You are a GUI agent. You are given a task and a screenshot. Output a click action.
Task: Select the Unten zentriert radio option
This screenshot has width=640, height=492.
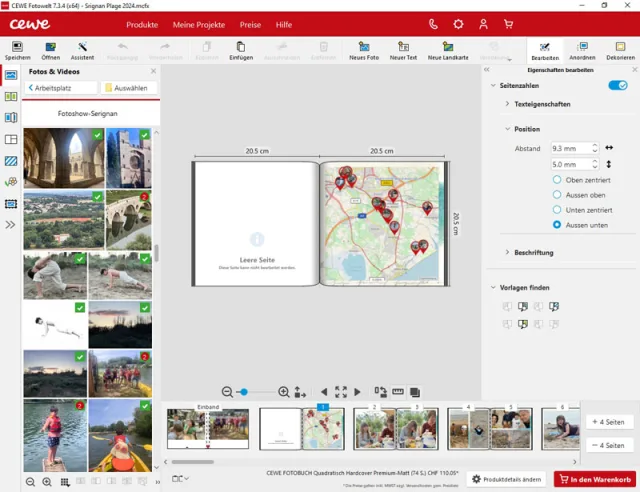pyautogui.click(x=557, y=210)
